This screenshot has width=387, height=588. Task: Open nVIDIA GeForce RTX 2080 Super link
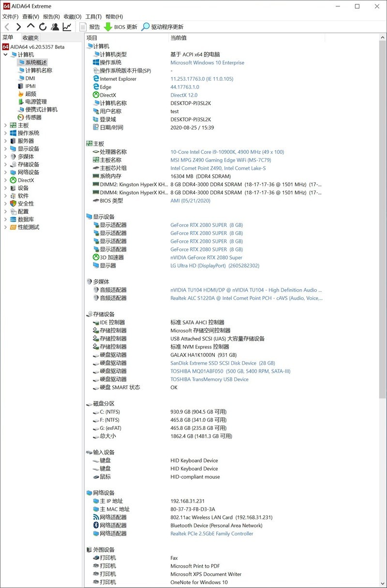pos(206,258)
